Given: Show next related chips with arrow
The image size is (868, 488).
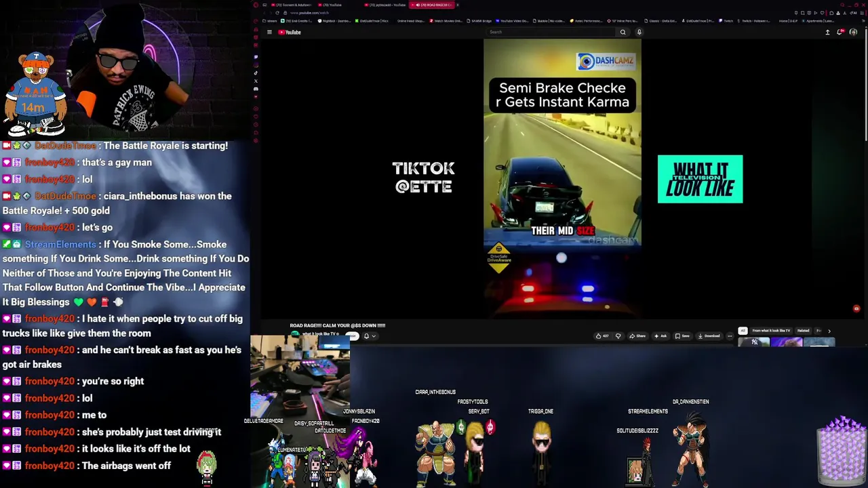Looking at the screenshot, I should (x=829, y=331).
